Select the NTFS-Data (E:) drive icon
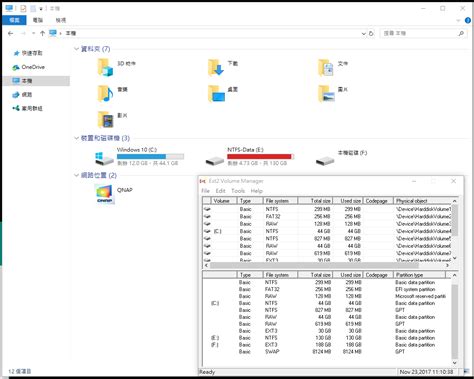 coord(215,161)
